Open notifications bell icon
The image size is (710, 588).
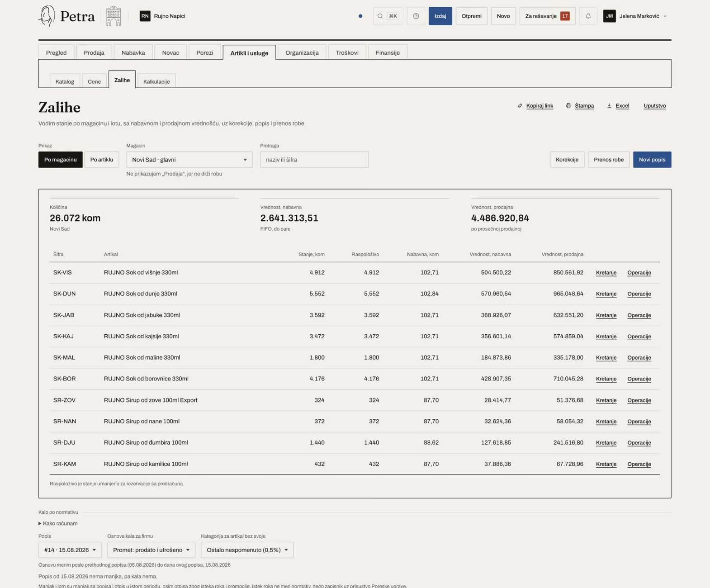[x=588, y=16]
